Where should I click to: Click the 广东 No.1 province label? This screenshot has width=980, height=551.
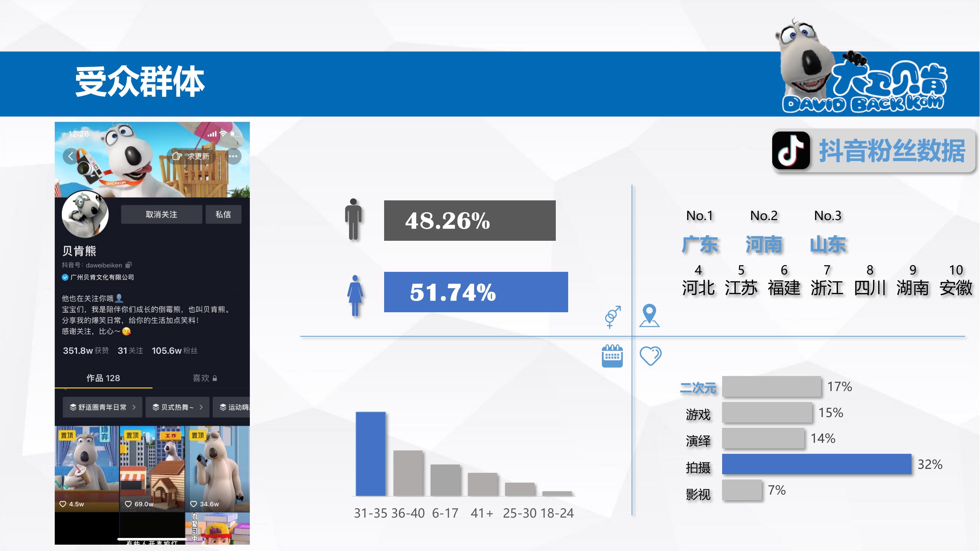[700, 244]
